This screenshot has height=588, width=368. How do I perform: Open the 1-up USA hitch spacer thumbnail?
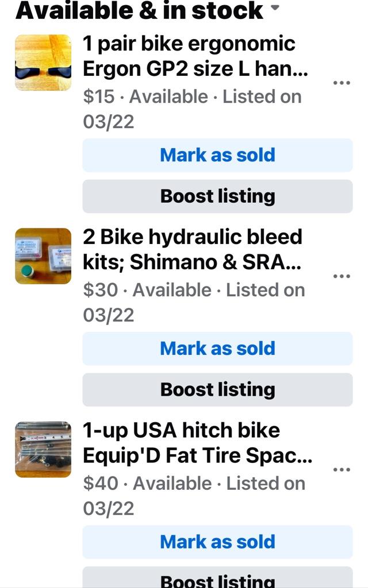[x=43, y=450]
